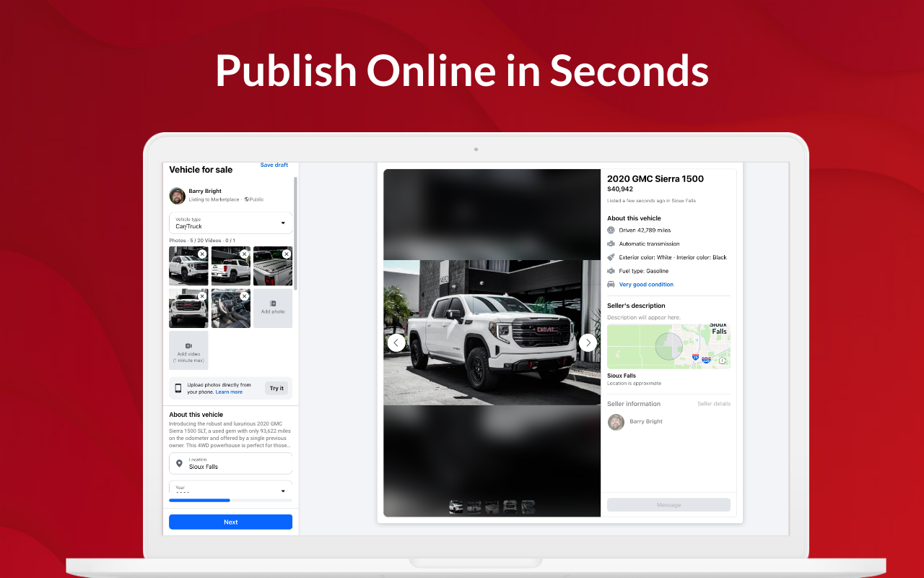Click the info icon on the Sioux Falls map
Viewport: 924px width, 578px height.
(x=723, y=361)
